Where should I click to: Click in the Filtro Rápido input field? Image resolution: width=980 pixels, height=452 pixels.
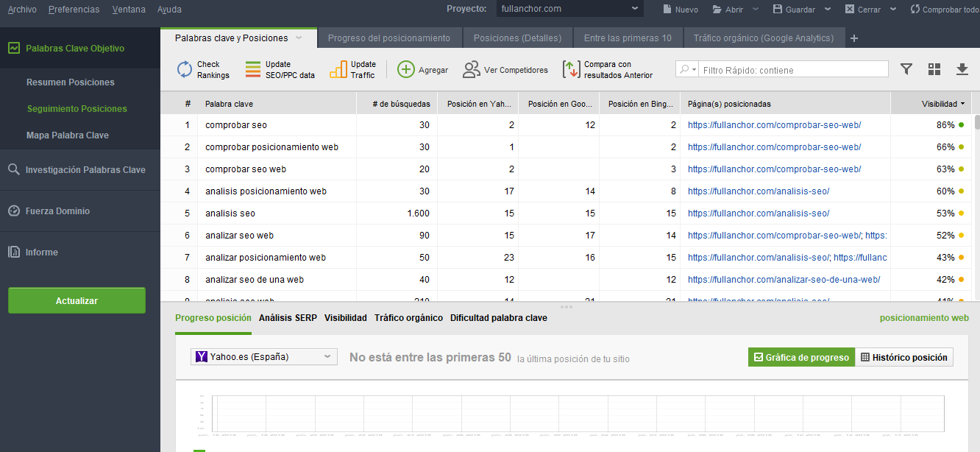(x=793, y=70)
